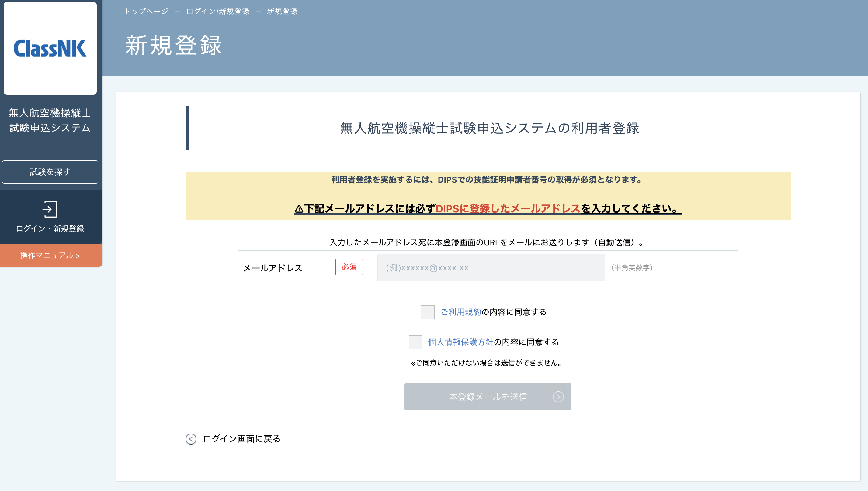
Task: Go to トップページ breadcrumb
Action: point(146,12)
